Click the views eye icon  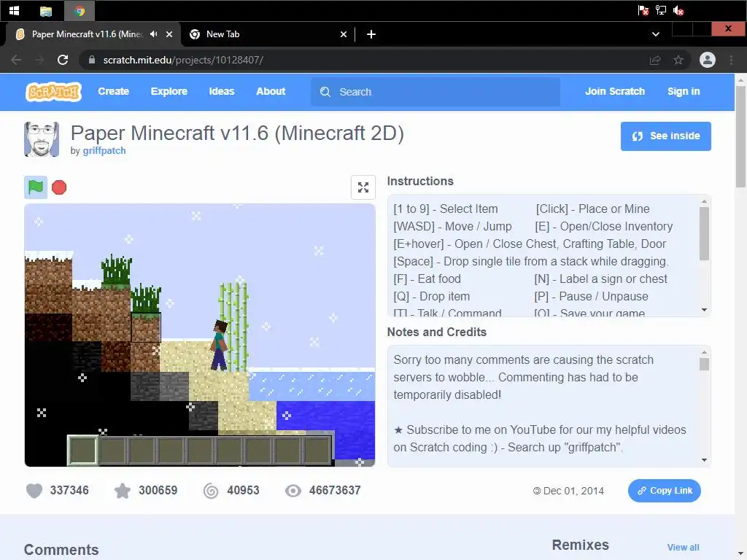[x=293, y=491]
